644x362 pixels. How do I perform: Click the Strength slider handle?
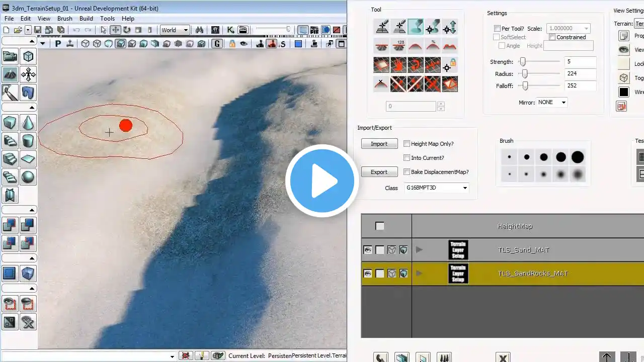click(x=523, y=62)
